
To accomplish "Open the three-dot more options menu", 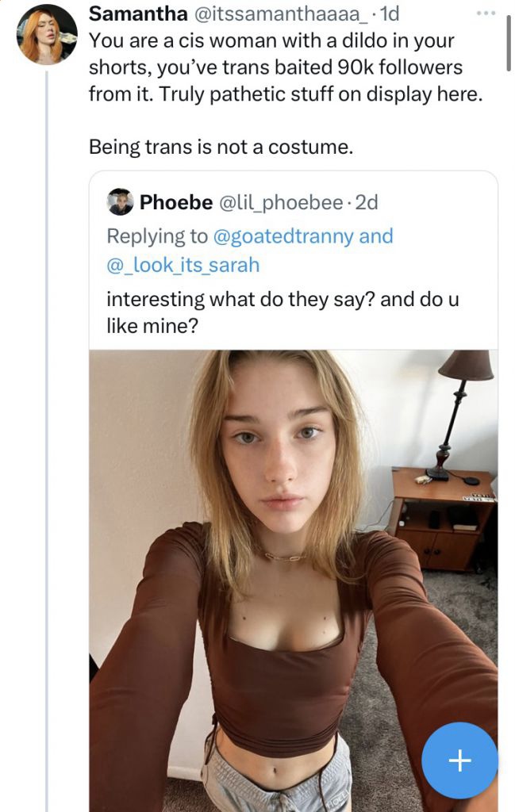I will point(485,14).
